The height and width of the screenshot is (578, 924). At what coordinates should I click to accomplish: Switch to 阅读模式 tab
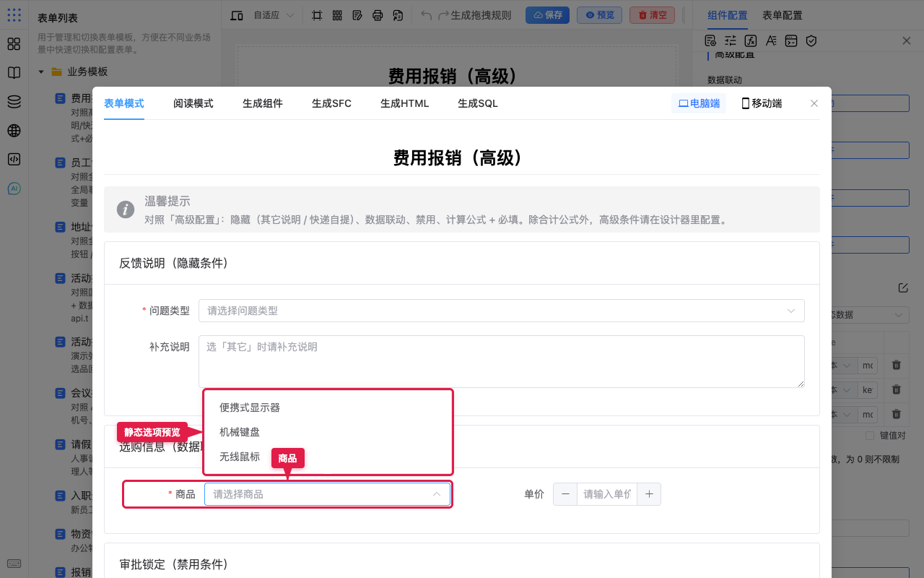[193, 103]
